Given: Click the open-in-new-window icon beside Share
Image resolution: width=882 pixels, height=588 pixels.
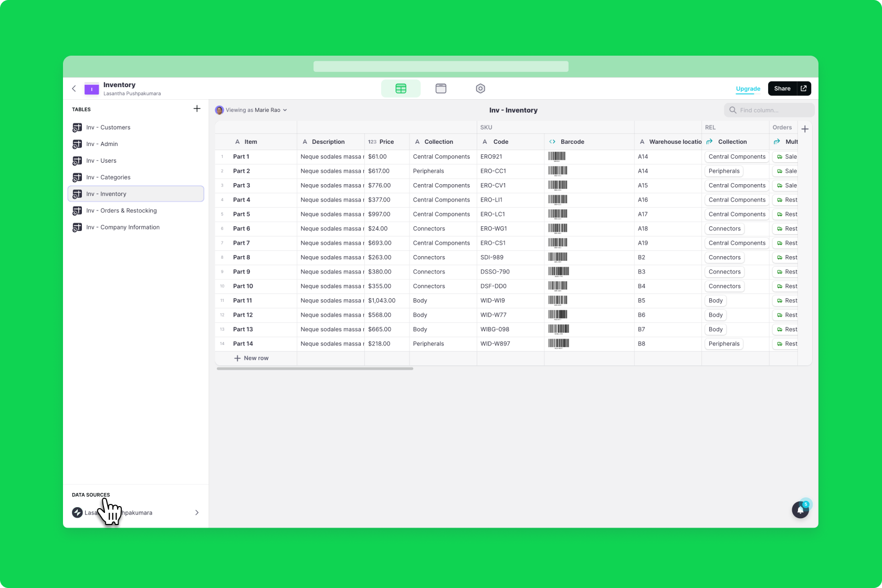Looking at the screenshot, I should pyautogui.click(x=804, y=89).
